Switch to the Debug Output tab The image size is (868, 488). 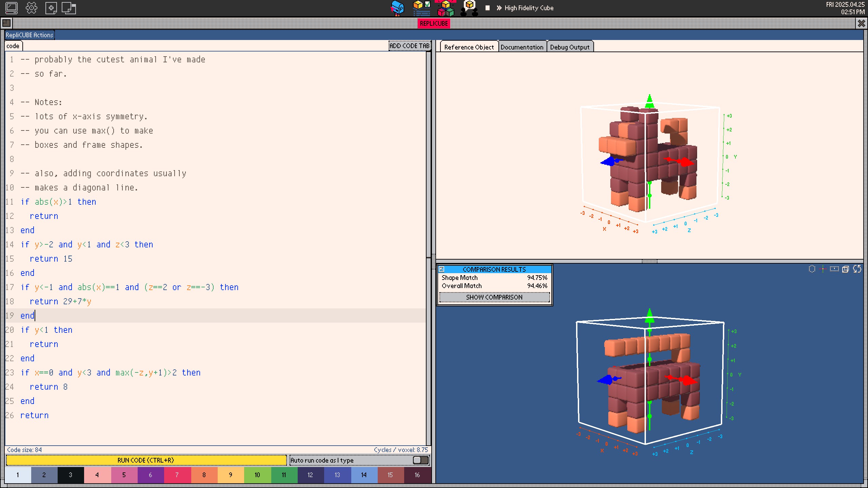coord(570,47)
